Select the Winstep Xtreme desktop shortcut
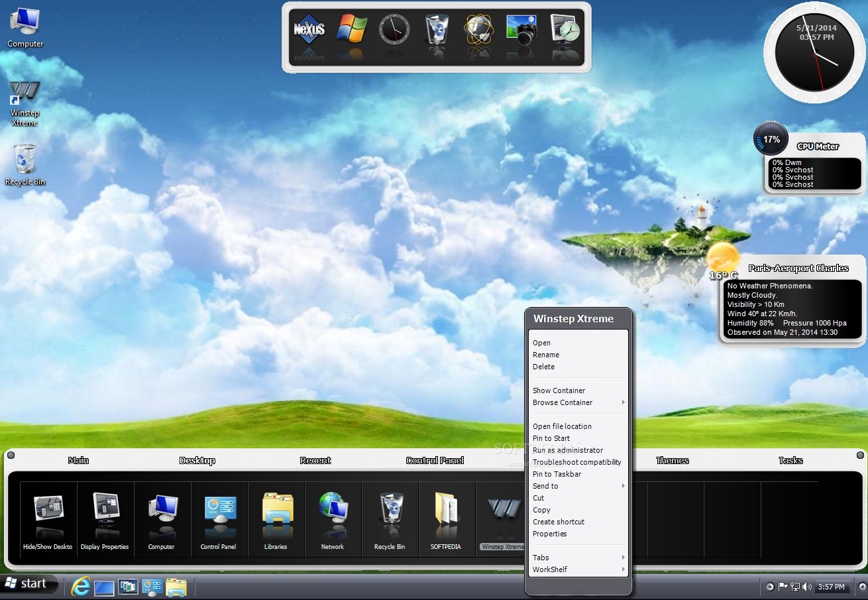 tap(25, 103)
